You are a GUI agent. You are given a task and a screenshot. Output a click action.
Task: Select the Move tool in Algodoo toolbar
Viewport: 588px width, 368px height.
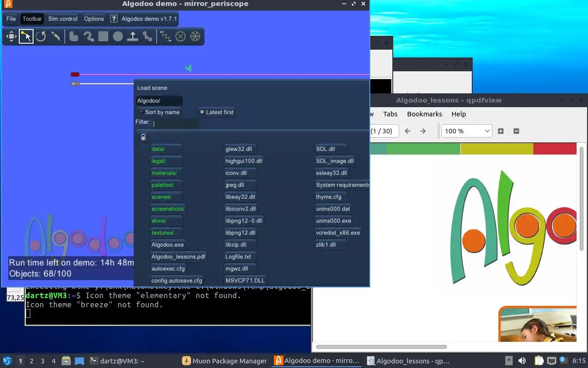[x=11, y=36]
